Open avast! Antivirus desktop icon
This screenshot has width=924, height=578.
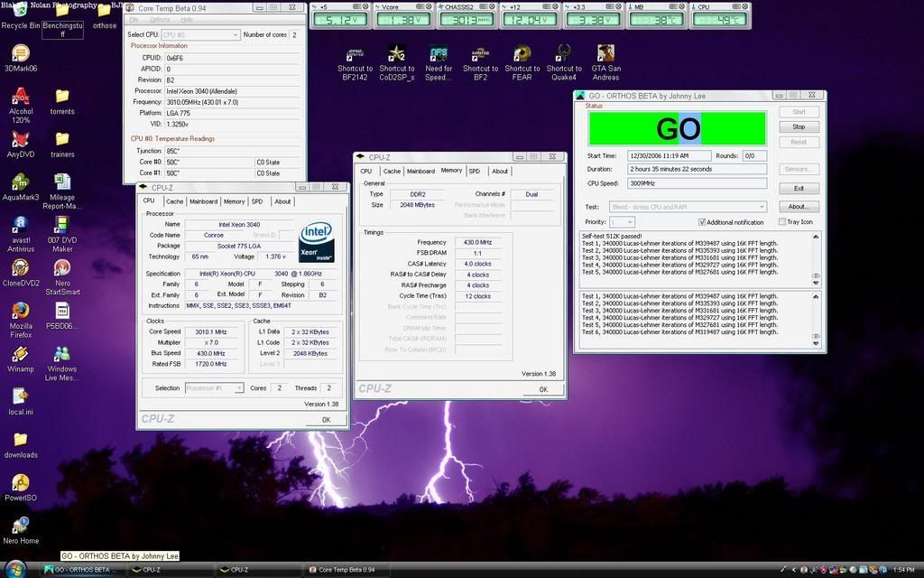point(21,234)
